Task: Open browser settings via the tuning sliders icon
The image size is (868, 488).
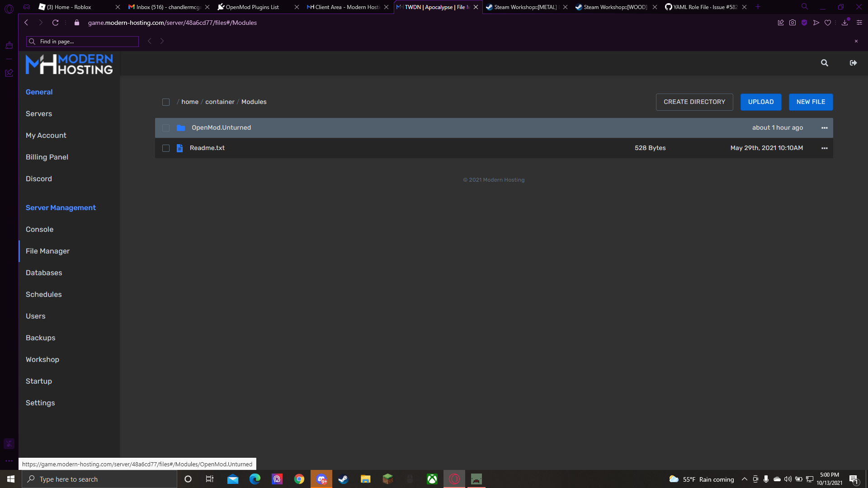Action: (x=859, y=22)
